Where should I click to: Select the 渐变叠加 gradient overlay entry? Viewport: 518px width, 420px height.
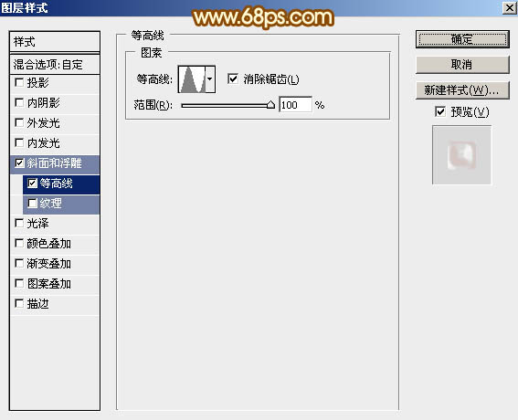pos(55,264)
